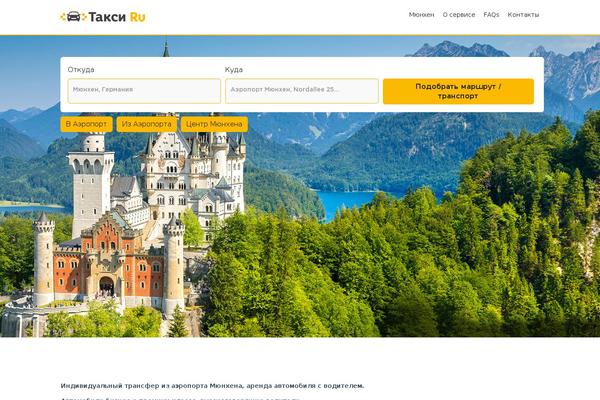Focus the Куда destination field
Viewport: 600px width, 400px height.
(x=302, y=91)
